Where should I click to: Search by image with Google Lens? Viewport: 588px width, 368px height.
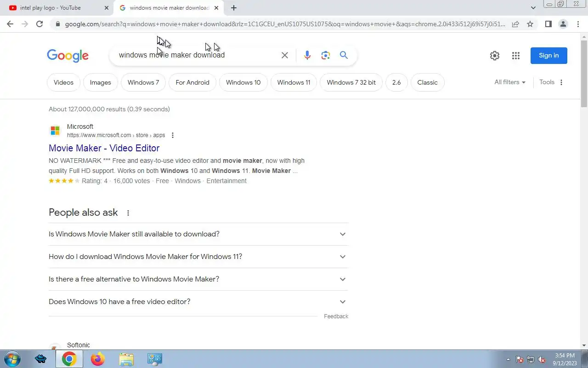click(326, 55)
